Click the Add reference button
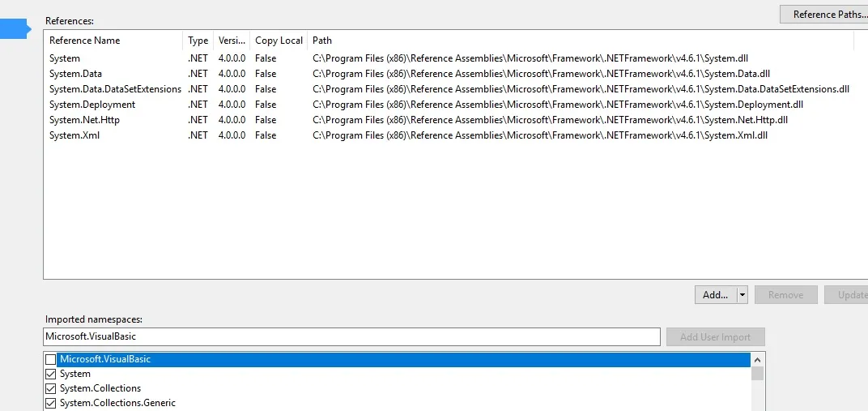Viewport: 868px width, 411px height. [715, 295]
